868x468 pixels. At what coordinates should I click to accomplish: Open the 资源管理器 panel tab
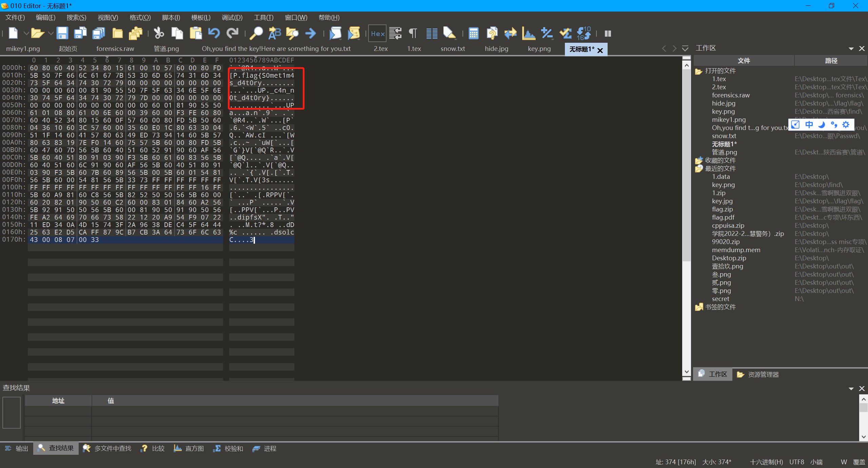758,374
